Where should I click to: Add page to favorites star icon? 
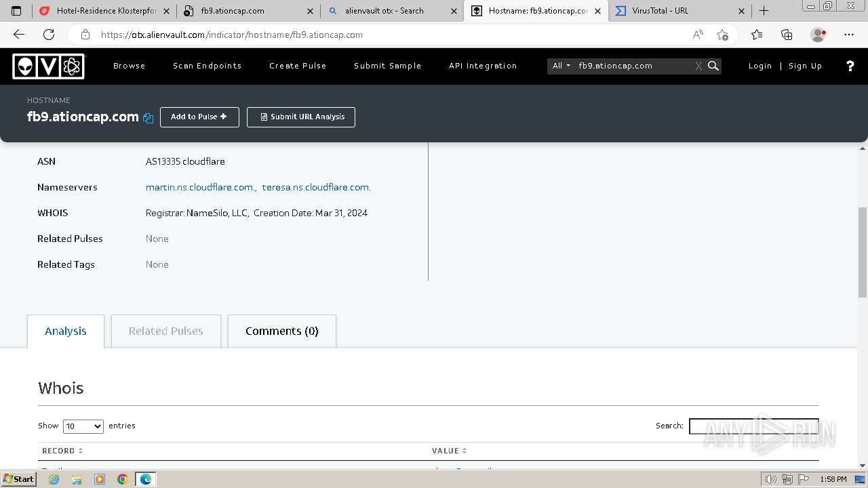pyautogui.click(x=722, y=35)
